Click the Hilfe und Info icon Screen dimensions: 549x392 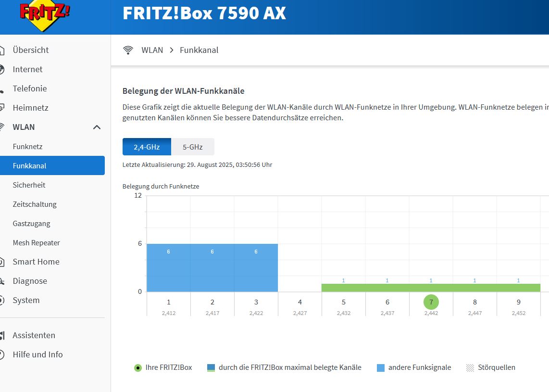[2, 354]
